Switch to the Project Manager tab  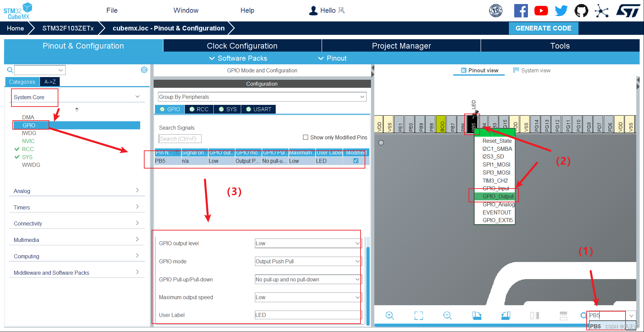coord(401,46)
